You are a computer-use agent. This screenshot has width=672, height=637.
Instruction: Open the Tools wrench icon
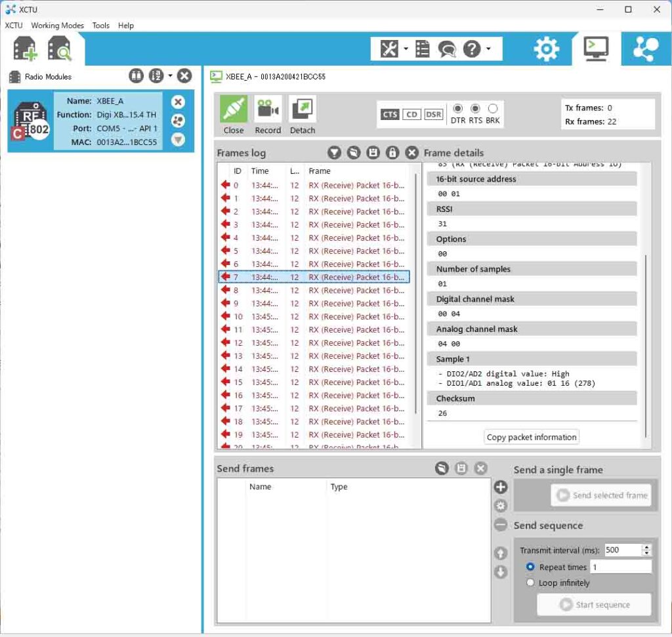tap(389, 49)
